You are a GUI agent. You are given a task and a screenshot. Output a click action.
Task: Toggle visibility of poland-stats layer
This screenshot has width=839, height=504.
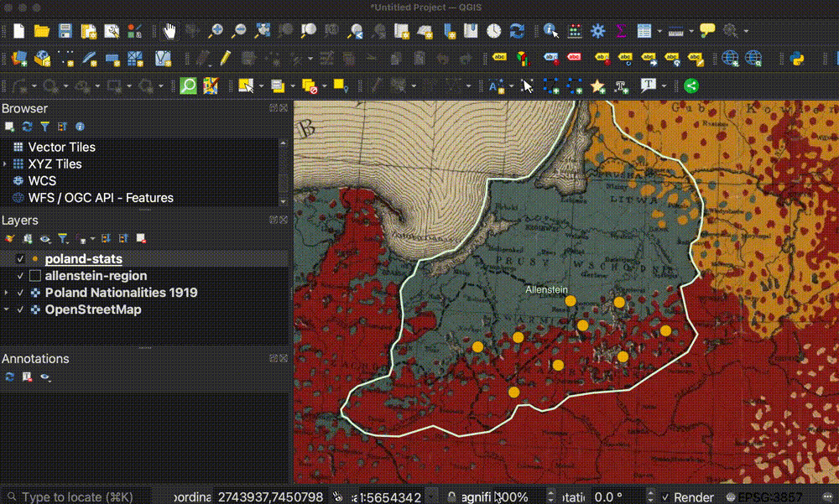pyautogui.click(x=20, y=259)
